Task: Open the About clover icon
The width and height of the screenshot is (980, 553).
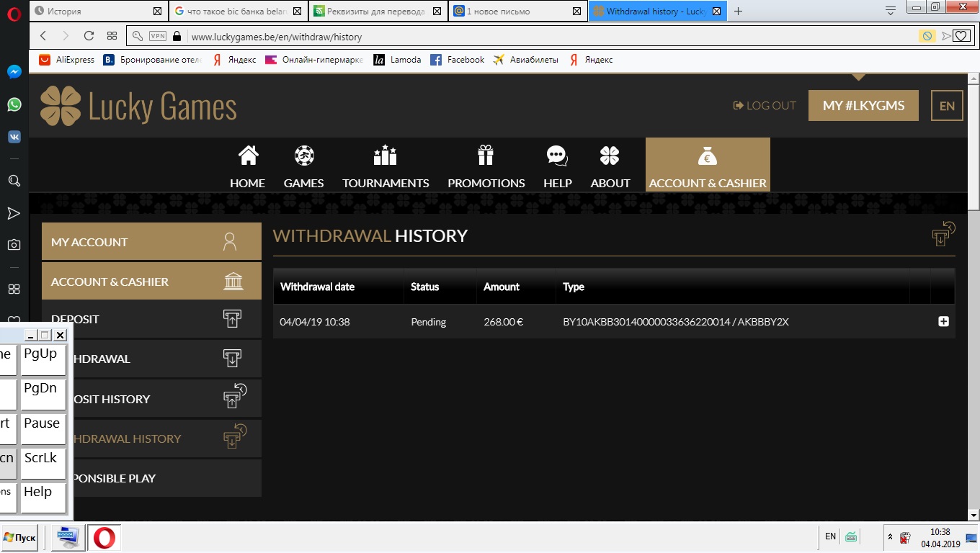Action: coord(610,156)
